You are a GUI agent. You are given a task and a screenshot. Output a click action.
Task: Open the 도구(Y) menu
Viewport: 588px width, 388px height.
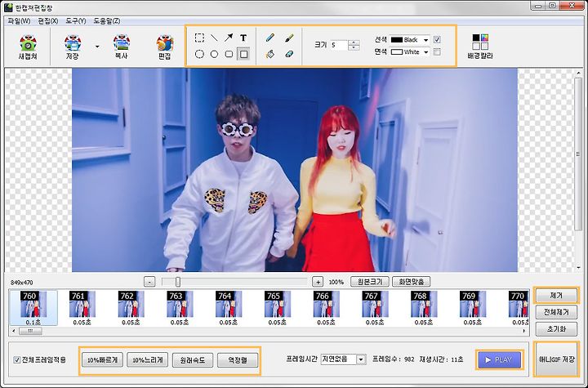(x=76, y=21)
